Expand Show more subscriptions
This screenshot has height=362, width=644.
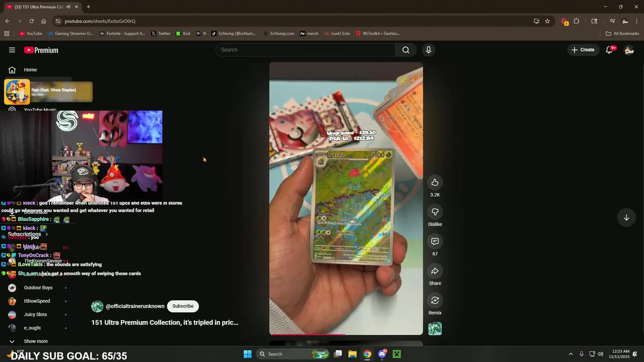click(35, 341)
